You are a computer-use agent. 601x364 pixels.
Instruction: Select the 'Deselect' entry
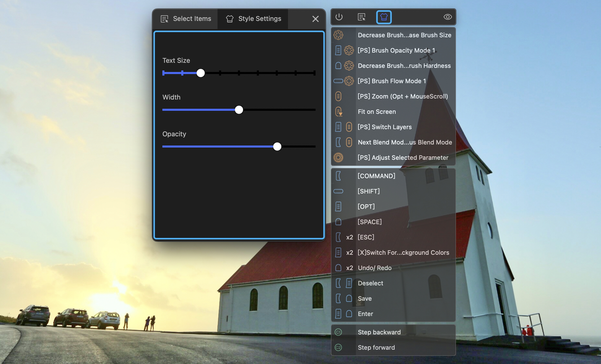click(393, 283)
